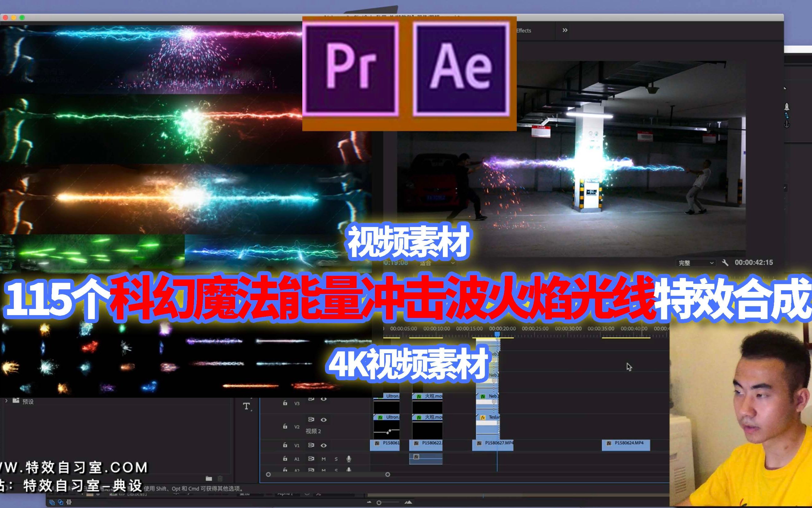Mute track A1 with M button
Image resolution: width=812 pixels, height=508 pixels.
click(x=323, y=459)
